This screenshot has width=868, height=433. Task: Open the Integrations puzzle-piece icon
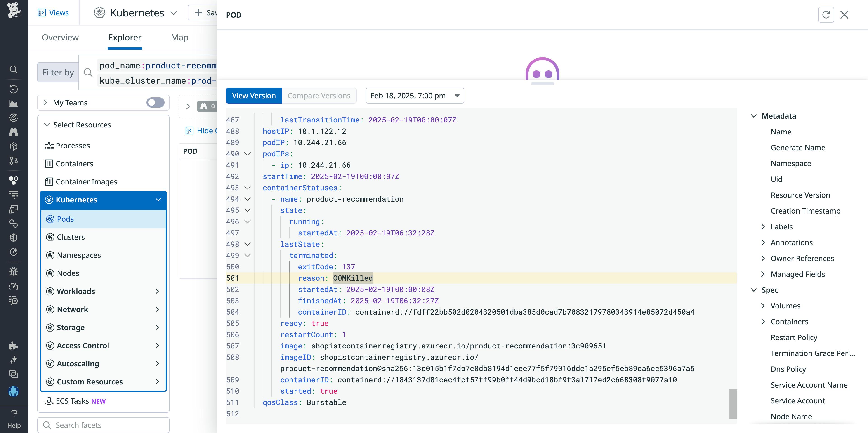pyautogui.click(x=14, y=346)
